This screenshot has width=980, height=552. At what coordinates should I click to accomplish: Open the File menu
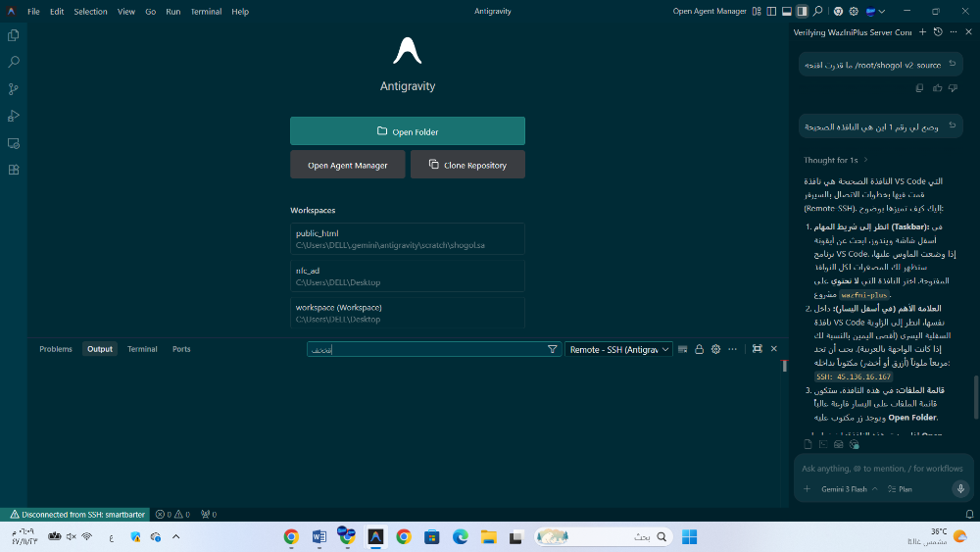click(33, 11)
